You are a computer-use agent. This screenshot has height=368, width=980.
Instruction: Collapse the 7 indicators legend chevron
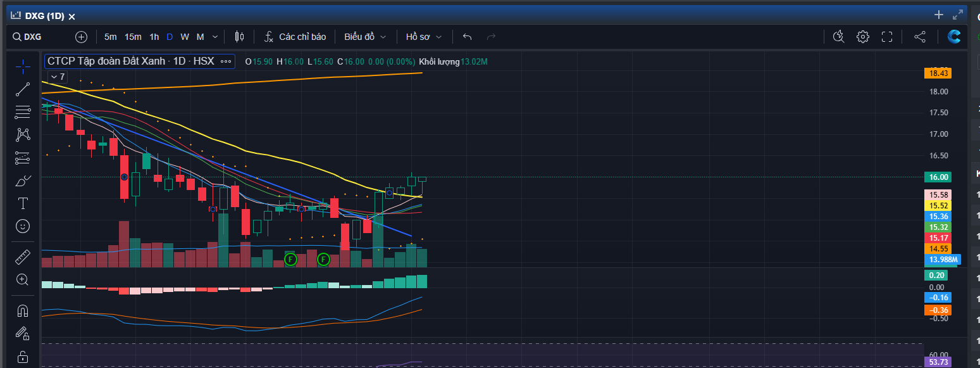pos(58,76)
